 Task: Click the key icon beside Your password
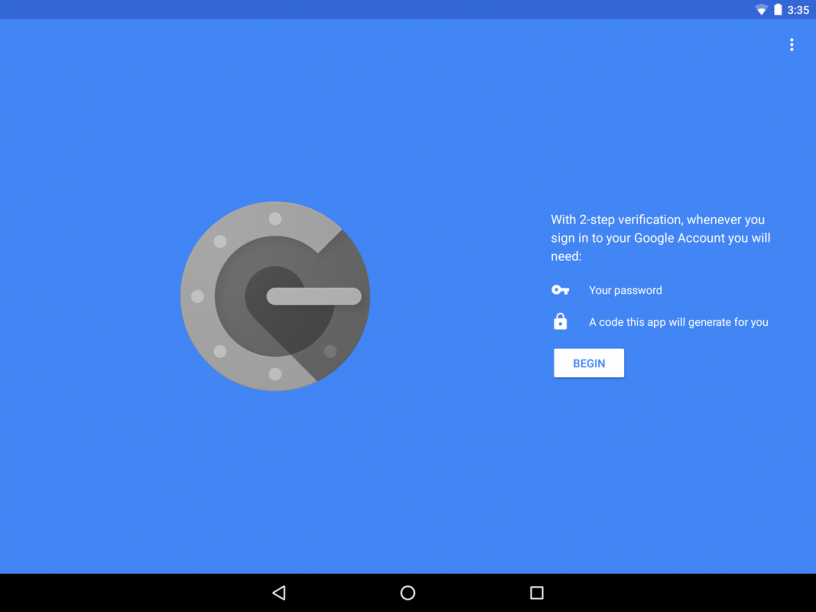(560, 290)
